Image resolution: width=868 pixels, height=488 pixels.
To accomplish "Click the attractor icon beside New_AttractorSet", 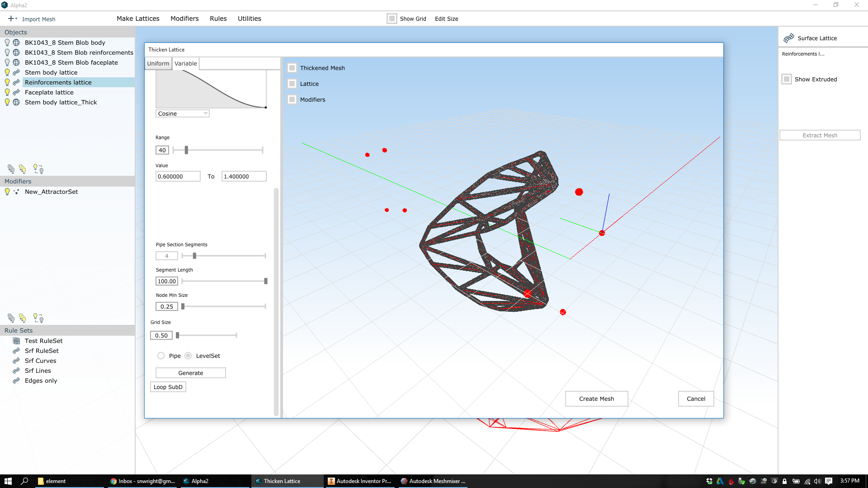I will pos(16,192).
